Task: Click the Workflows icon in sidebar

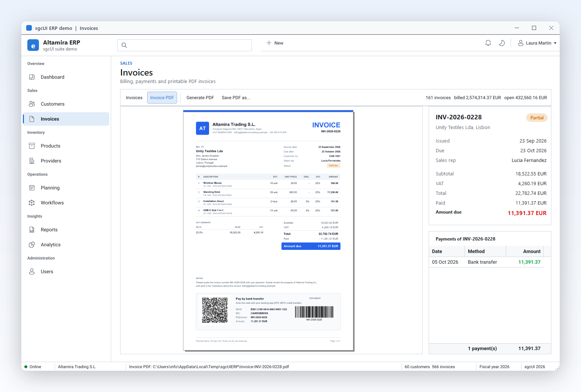Action: point(32,203)
